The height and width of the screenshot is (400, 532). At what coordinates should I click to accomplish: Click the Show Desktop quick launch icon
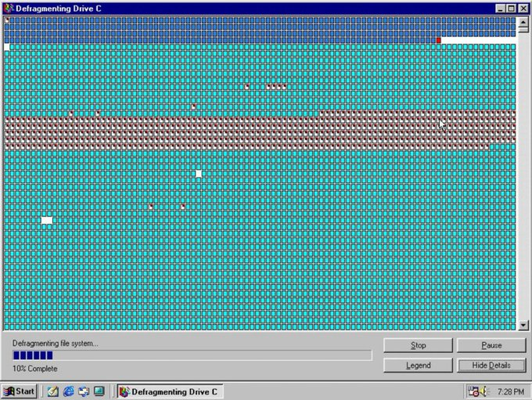click(52, 391)
